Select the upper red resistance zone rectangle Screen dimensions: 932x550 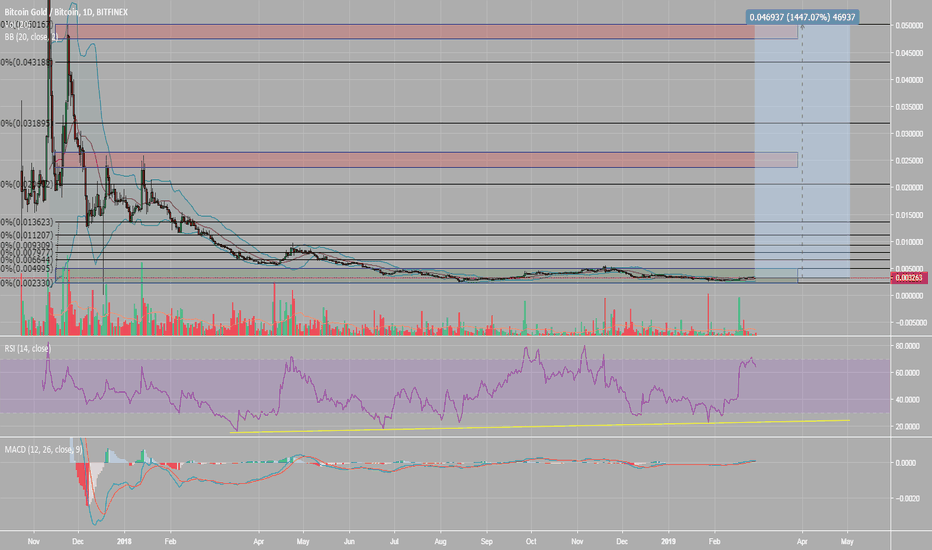[x=426, y=32]
